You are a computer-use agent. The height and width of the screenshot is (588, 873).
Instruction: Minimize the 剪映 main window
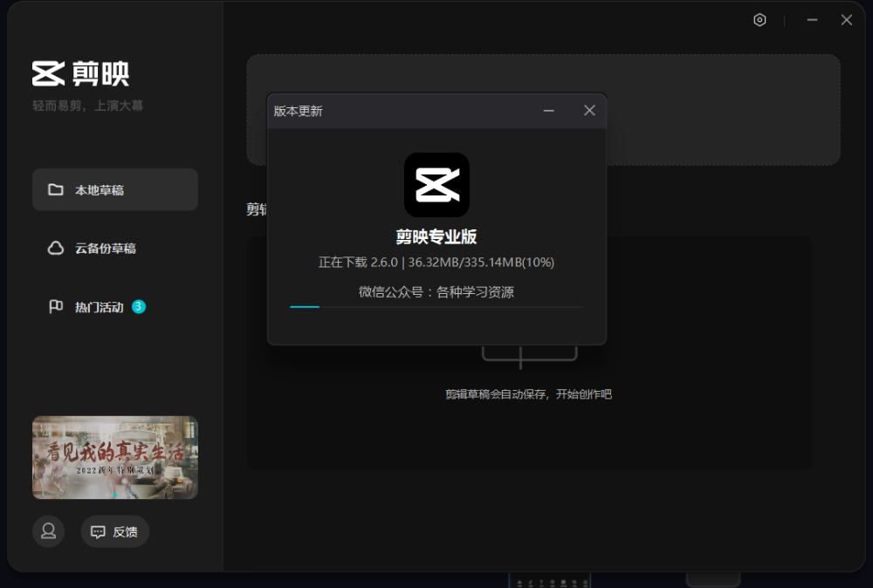pos(812,20)
